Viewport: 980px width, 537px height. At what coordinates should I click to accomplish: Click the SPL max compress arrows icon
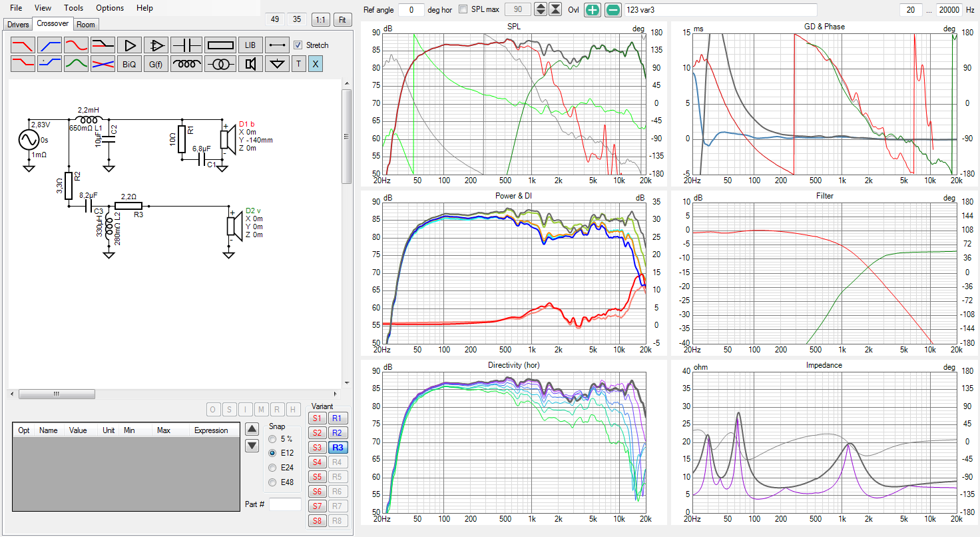(556, 9)
